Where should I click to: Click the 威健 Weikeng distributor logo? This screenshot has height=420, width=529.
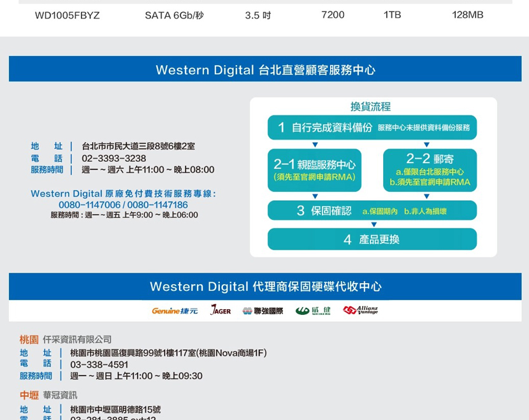pos(312,310)
